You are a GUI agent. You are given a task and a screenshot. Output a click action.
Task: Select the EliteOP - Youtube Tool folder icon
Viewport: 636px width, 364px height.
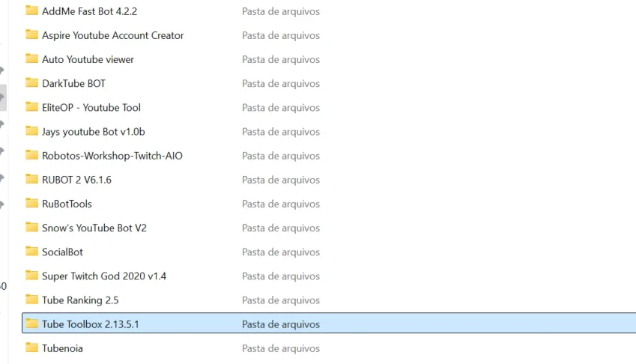tap(31, 106)
